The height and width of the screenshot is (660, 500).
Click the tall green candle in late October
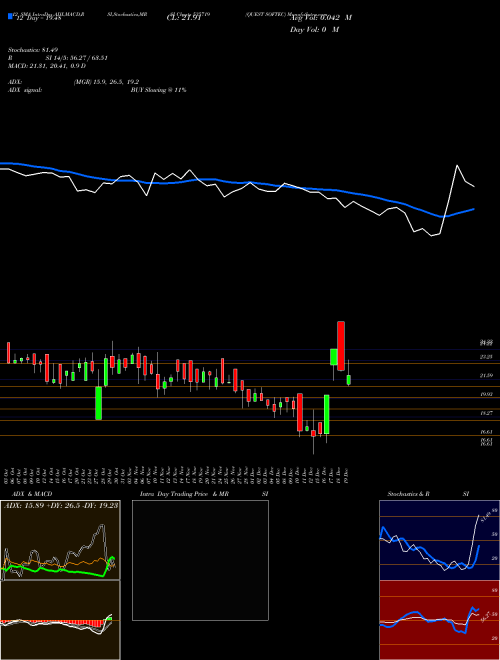pos(98,403)
